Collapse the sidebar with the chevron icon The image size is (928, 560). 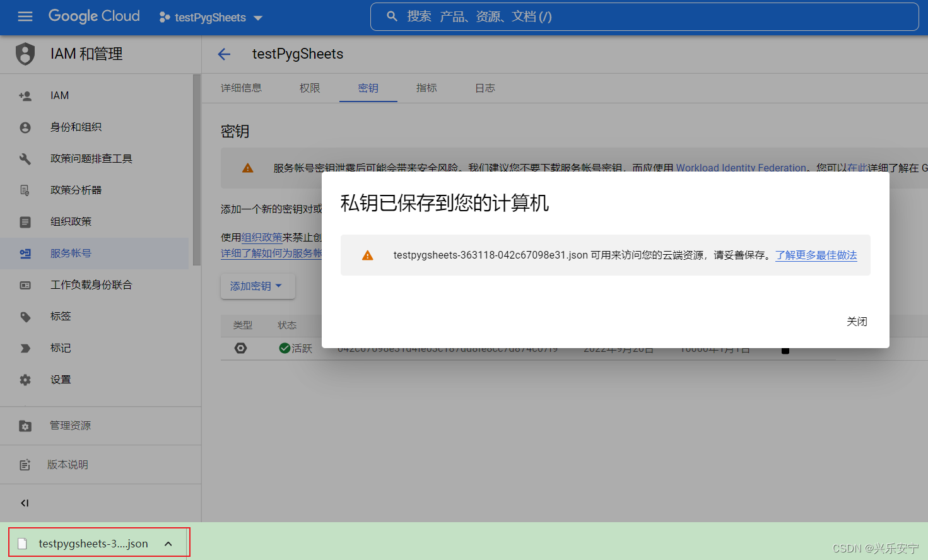click(25, 503)
